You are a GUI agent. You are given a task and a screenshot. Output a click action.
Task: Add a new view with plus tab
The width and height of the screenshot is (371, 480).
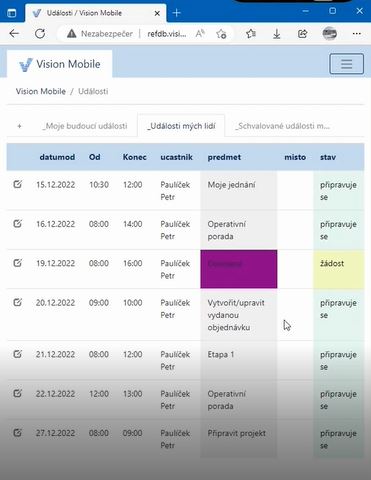[19, 126]
